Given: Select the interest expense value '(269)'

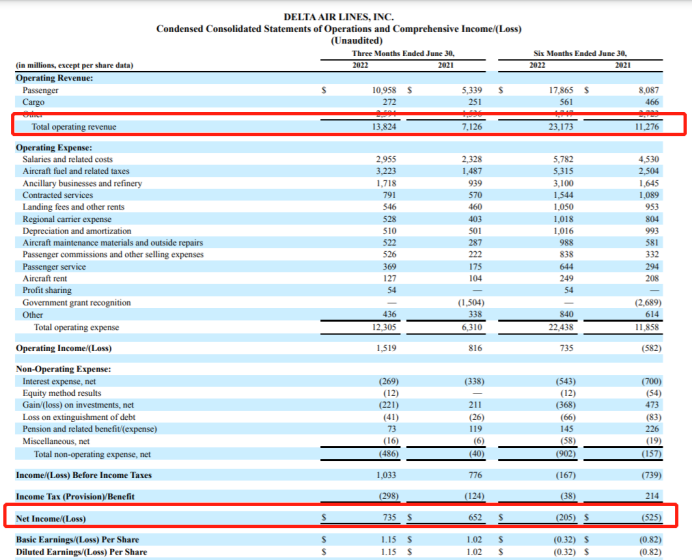Looking at the screenshot, I should point(389,381).
